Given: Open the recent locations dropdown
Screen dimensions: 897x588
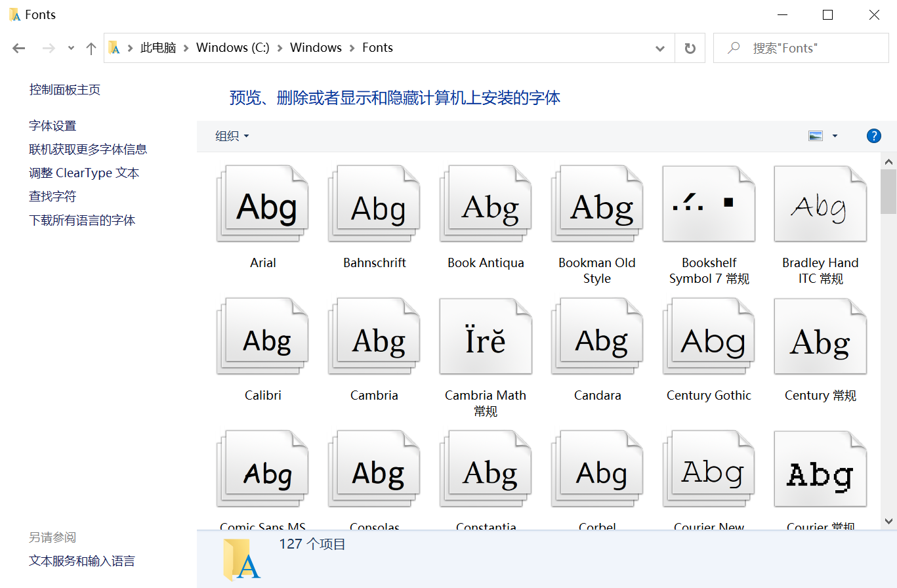Looking at the screenshot, I should 71,48.
